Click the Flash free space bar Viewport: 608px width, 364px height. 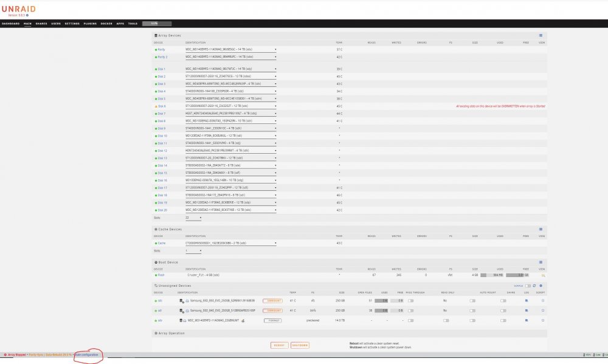[x=517, y=275]
